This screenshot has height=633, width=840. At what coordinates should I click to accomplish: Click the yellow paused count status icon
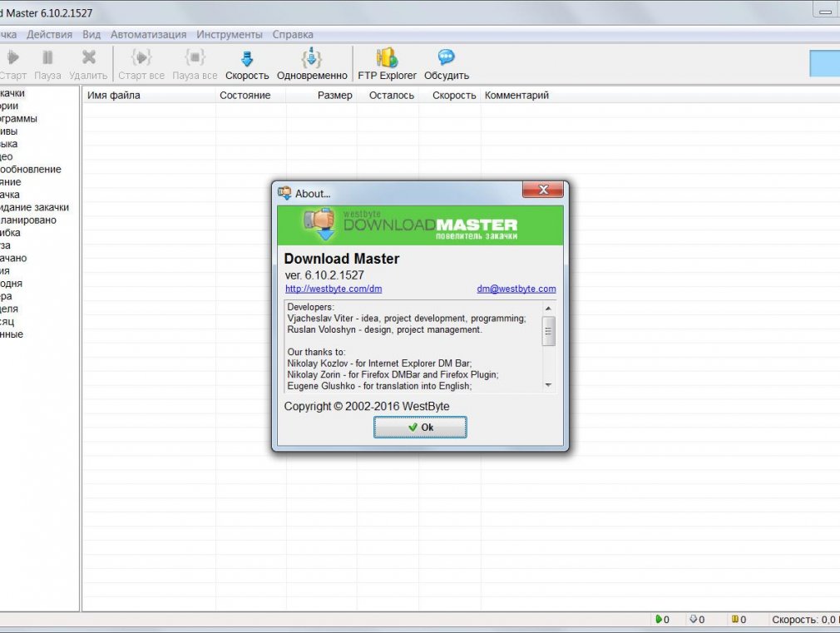click(x=735, y=619)
